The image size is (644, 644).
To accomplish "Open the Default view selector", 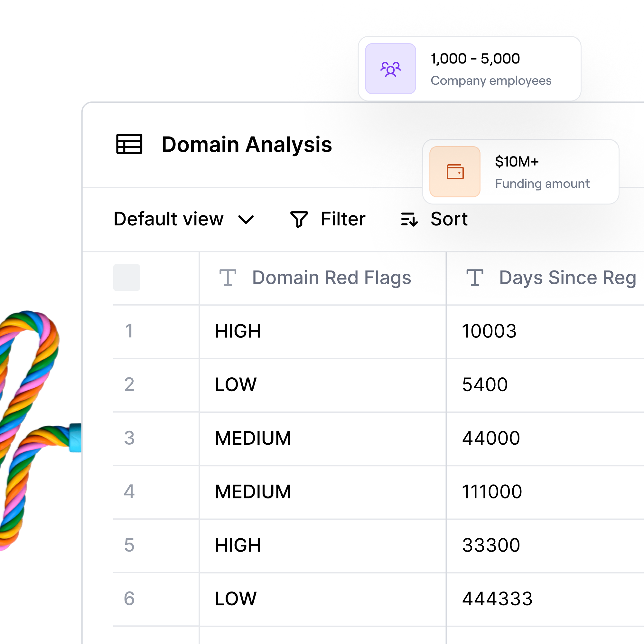I will 168,219.
